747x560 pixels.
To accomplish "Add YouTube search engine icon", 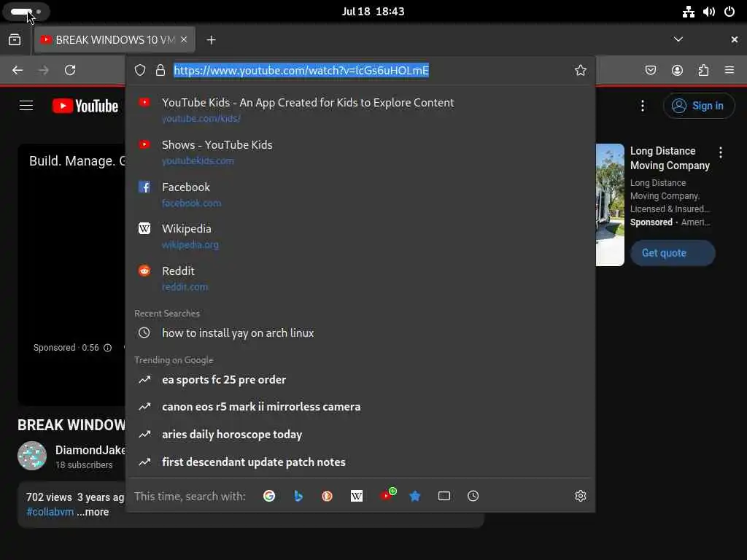I will coord(387,495).
